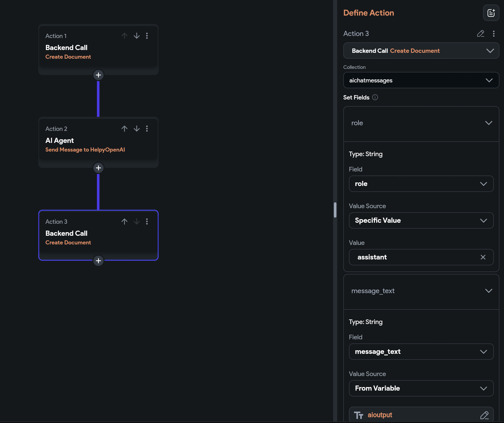Open the From Variable source dropdown
This screenshot has height=423, width=504.
tap(421, 388)
